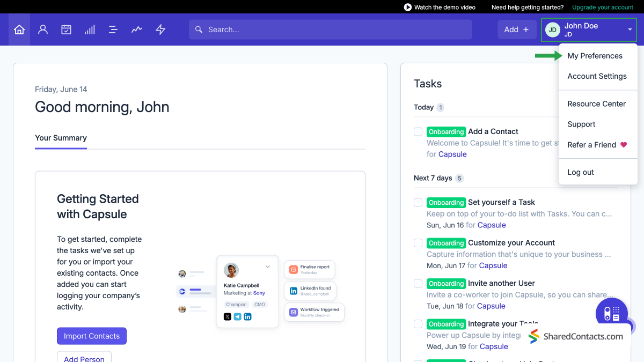Click the Today task count badge
This screenshot has width=644, height=362.
tap(441, 107)
